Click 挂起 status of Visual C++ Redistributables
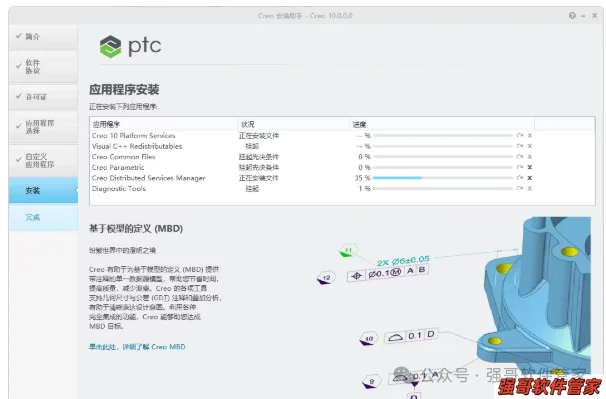 252,146
